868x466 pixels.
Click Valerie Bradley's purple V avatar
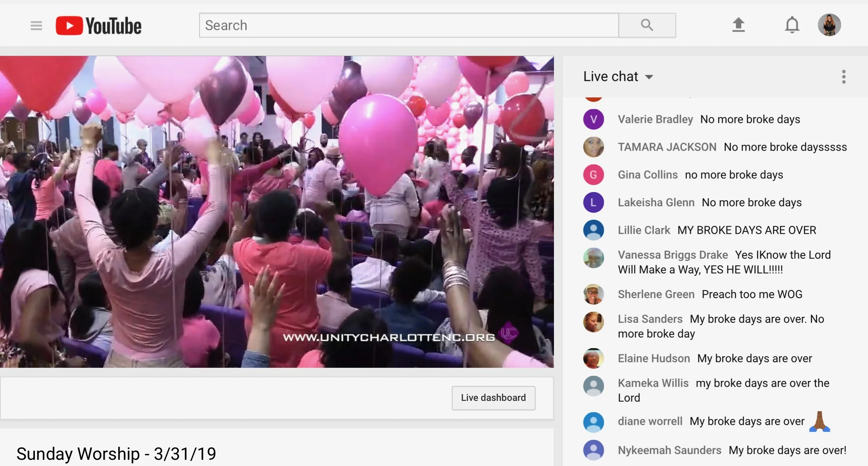(594, 119)
